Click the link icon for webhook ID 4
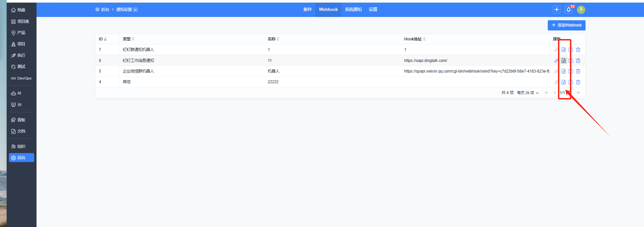Screen dimensions: 644x227 556,82
